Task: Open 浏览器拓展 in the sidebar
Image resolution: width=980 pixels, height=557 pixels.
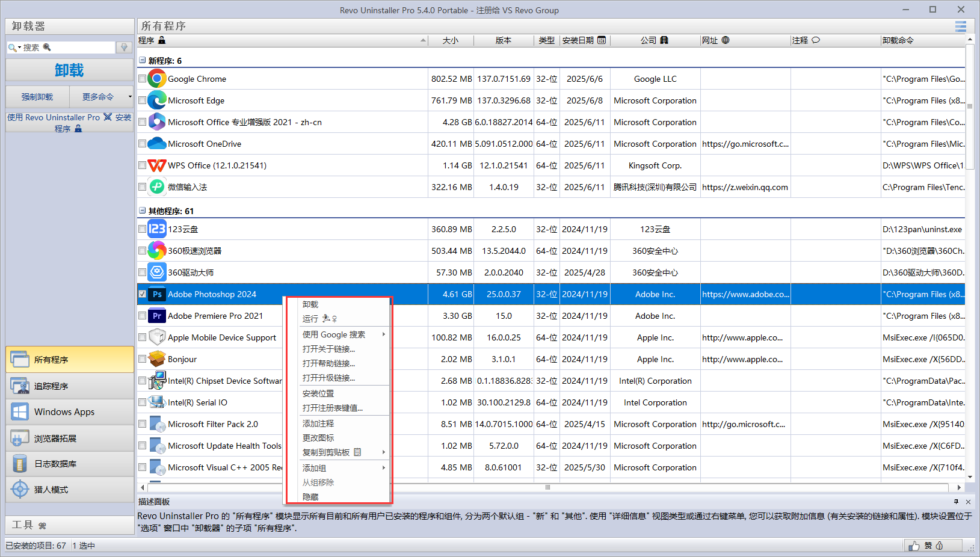Action: coord(70,439)
